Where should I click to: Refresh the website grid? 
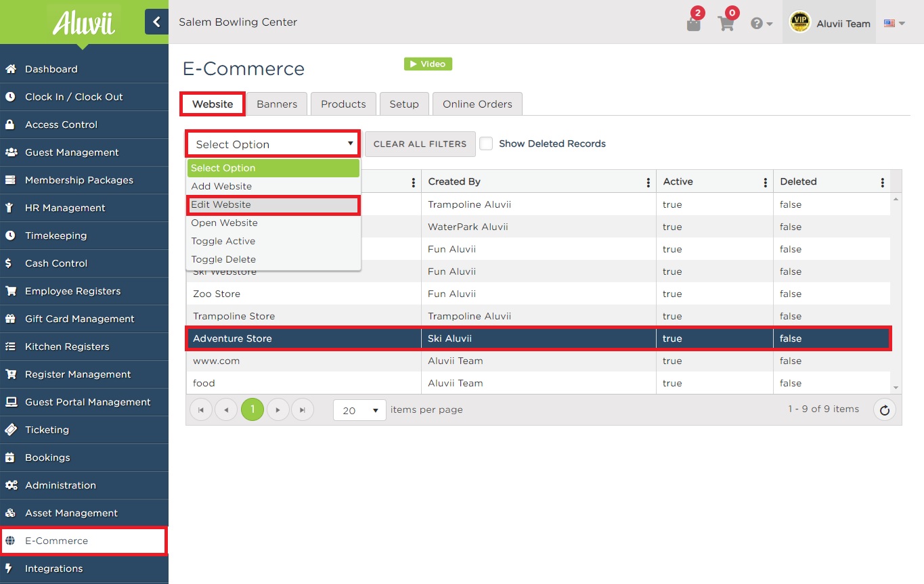pos(885,409)
